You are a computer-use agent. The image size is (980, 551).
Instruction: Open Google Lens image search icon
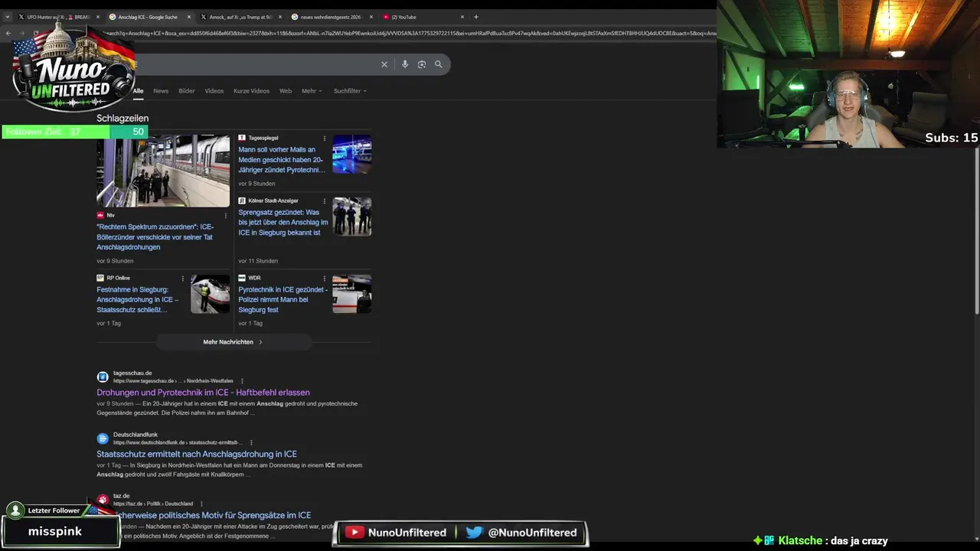click(422, 64)
